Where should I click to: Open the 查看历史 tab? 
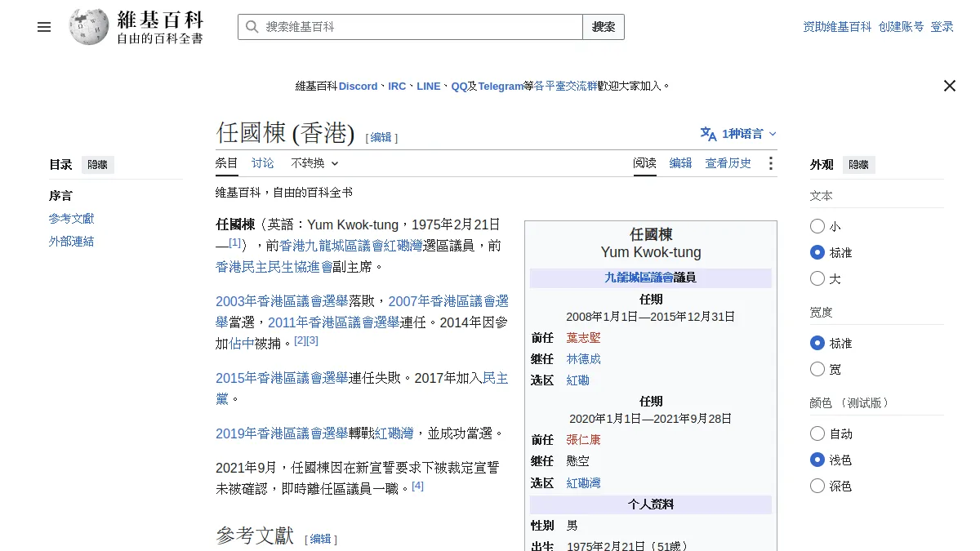click(728, 163)
